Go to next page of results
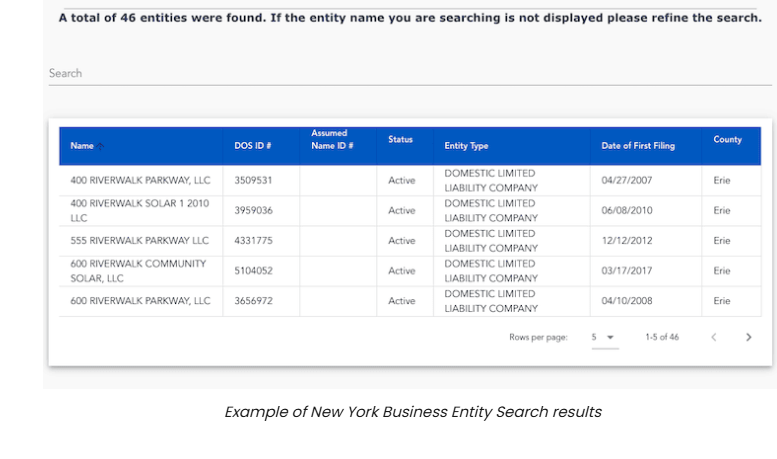 pyautogui.click(x=748, y=337)
